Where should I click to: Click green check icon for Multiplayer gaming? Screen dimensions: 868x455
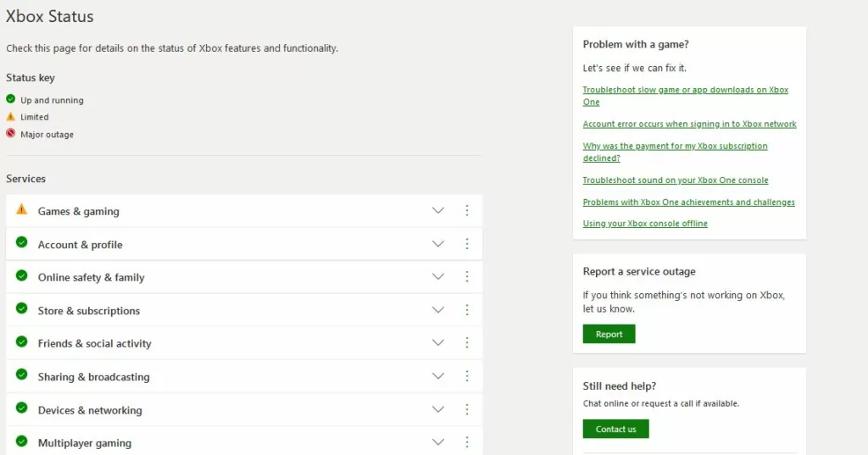tap(21, 441)
